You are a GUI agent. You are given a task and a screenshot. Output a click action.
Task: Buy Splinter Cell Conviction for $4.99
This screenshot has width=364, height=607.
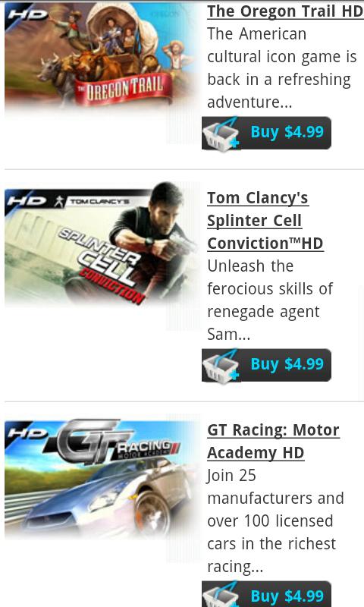266,365
